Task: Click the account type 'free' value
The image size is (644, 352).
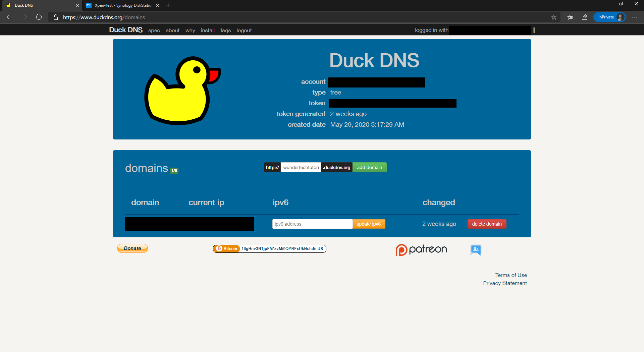Action: click(335, 93)
